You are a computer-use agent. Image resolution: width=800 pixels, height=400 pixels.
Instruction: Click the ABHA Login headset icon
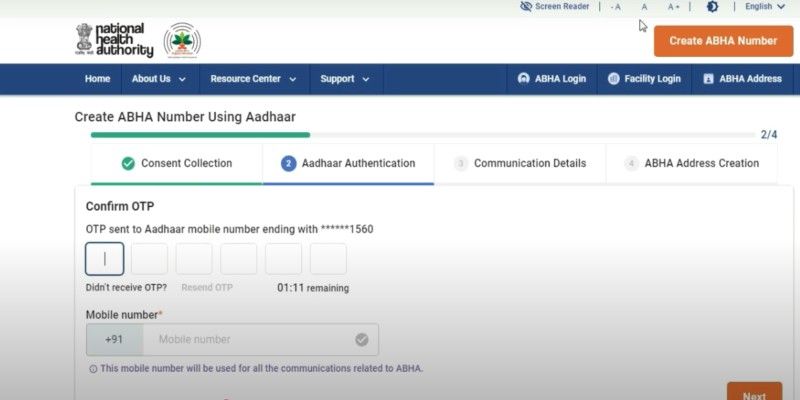tap(523, 79)
